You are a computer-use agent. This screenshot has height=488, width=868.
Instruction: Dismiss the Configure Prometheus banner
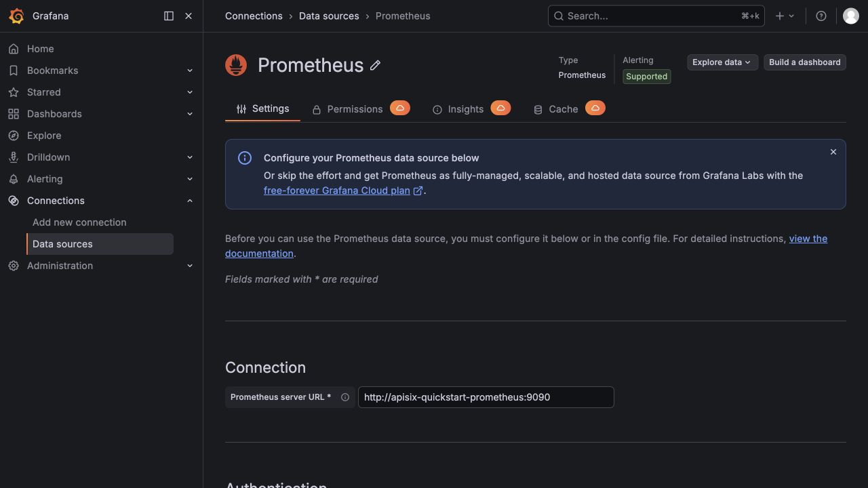833,152
